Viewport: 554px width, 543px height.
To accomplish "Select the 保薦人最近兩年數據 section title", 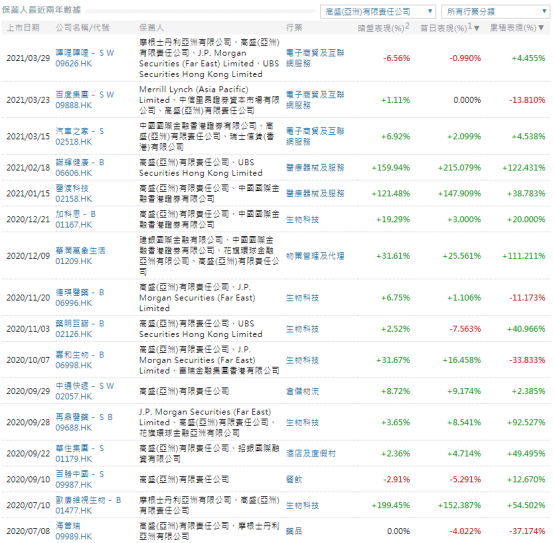I will click(41, 10).
